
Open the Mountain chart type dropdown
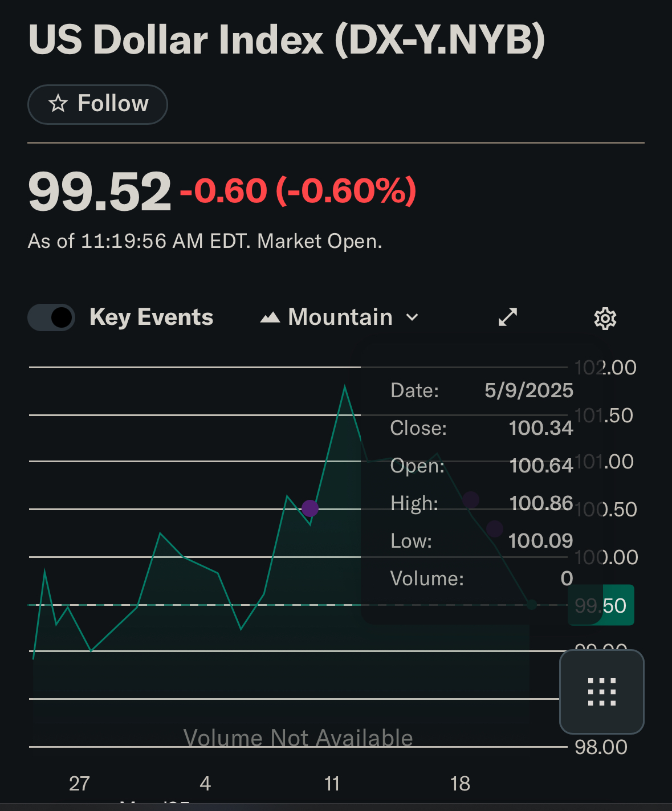tap(340, 317)
